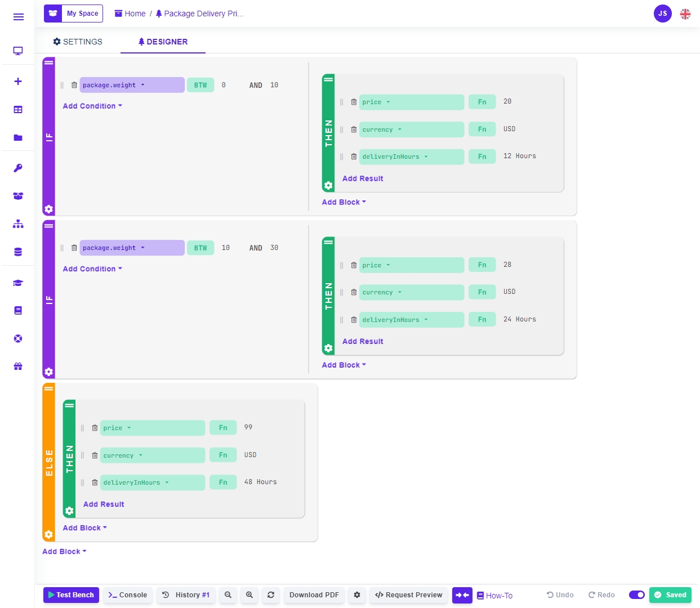Click the hamburger menu icon
This screenshot has height=608, width=700.
18,17
